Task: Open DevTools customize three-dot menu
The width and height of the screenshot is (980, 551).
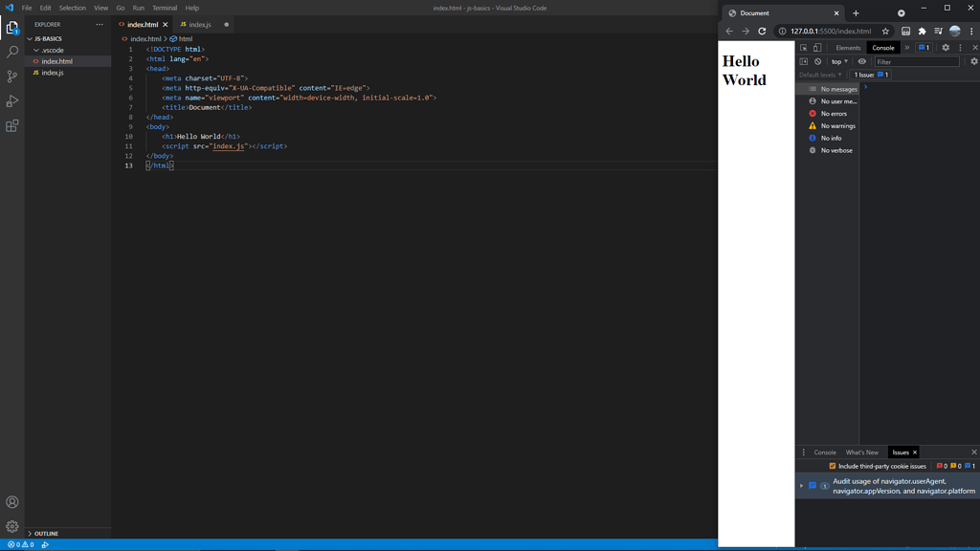Action: coord(961,48)
